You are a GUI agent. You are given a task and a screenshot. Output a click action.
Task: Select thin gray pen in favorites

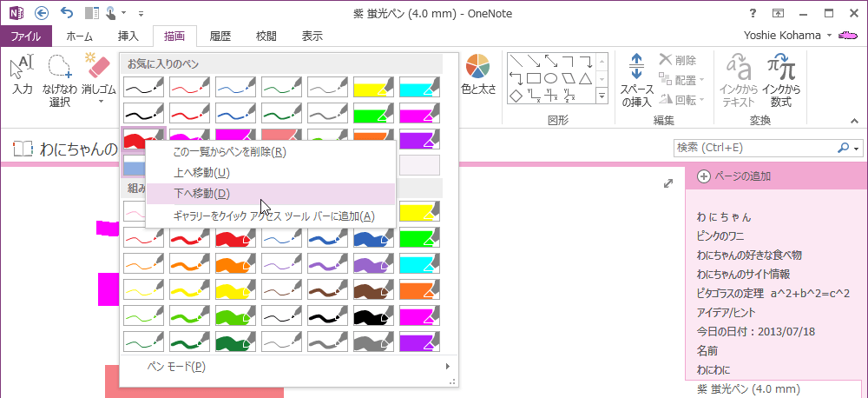tap(328, 87)
